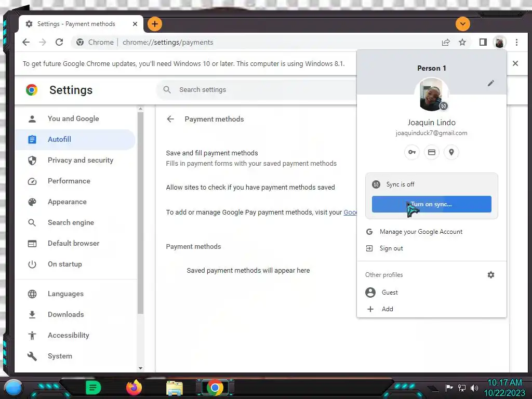Open the side panel icon
The width and height of the screenshot is (532, 399).
(483, 42)
